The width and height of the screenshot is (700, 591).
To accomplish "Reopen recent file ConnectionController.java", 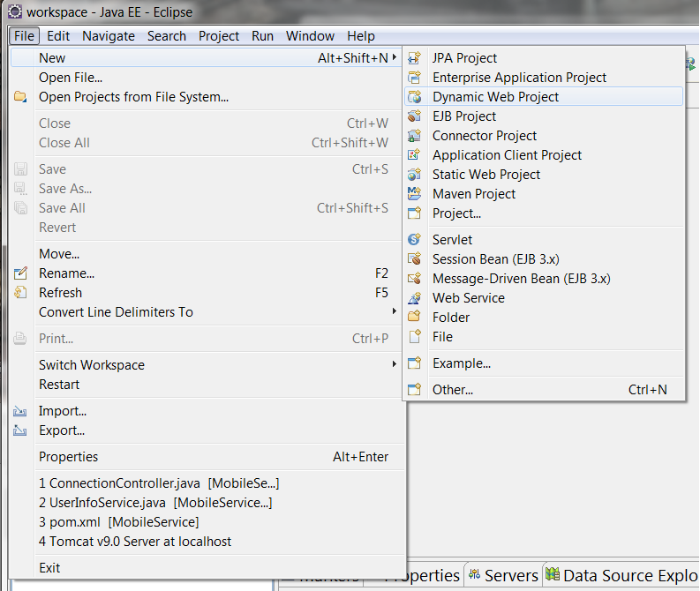I will pyautogui.click(x=207, y=483).
